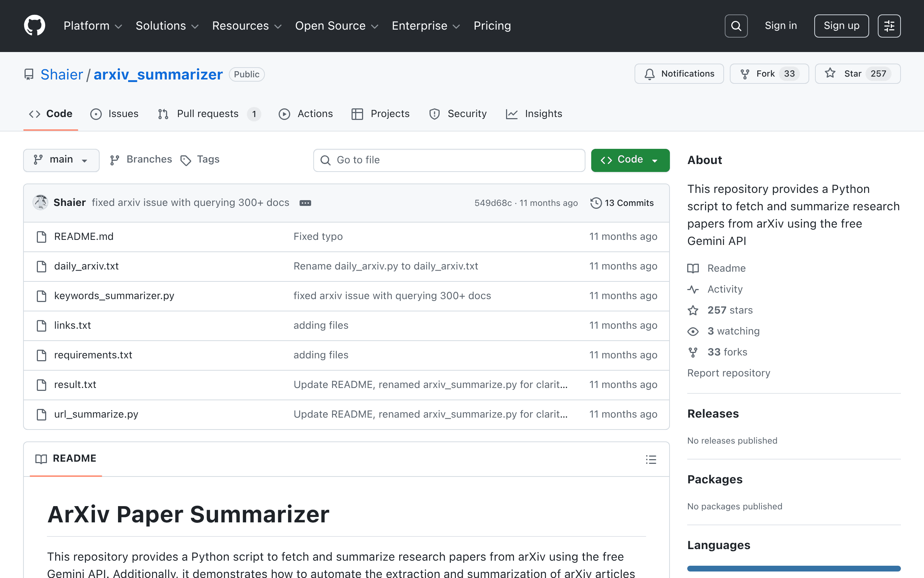Open the main branch selector dropdown
The image size is (924, 578).
[x=61, y=160]
